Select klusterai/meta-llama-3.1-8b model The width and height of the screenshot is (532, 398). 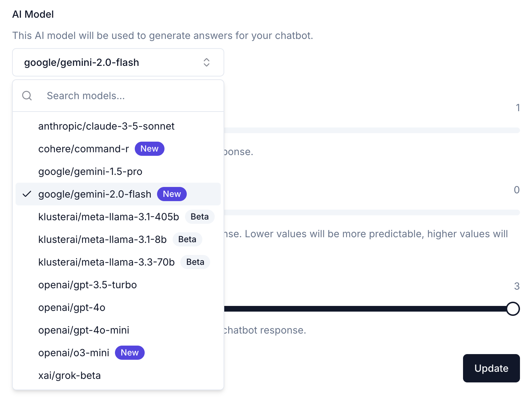[x=102, y=239]
